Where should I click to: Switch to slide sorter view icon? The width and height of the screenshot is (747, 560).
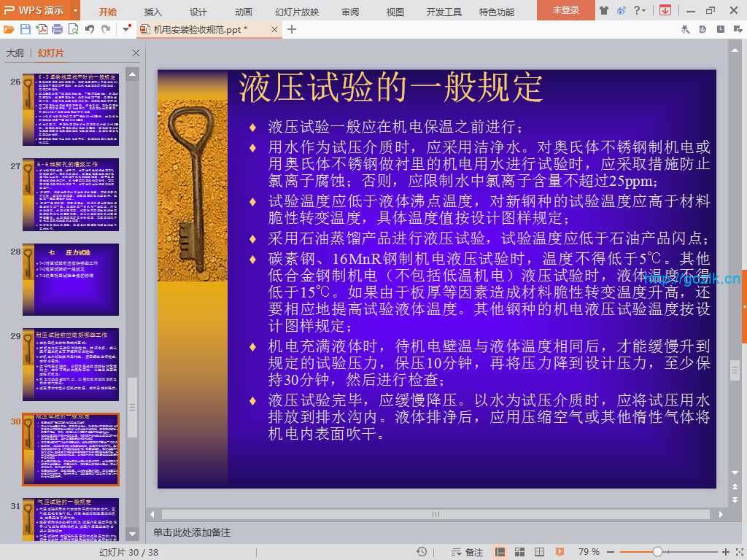(519, 552)
